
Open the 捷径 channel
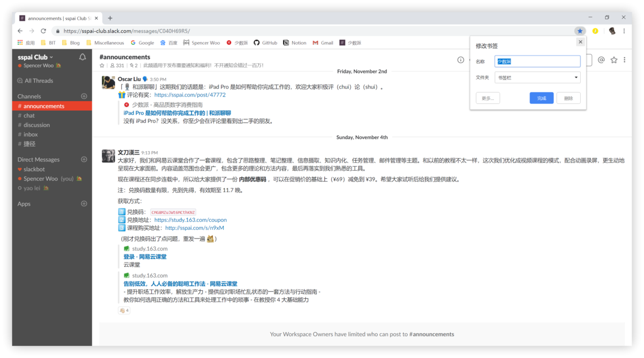coord(52,144)
